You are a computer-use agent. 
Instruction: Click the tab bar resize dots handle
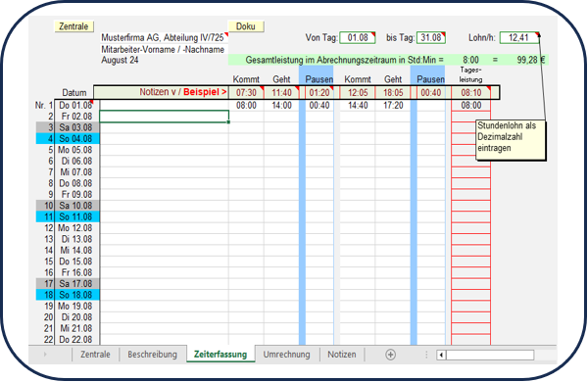click(426, 355)
